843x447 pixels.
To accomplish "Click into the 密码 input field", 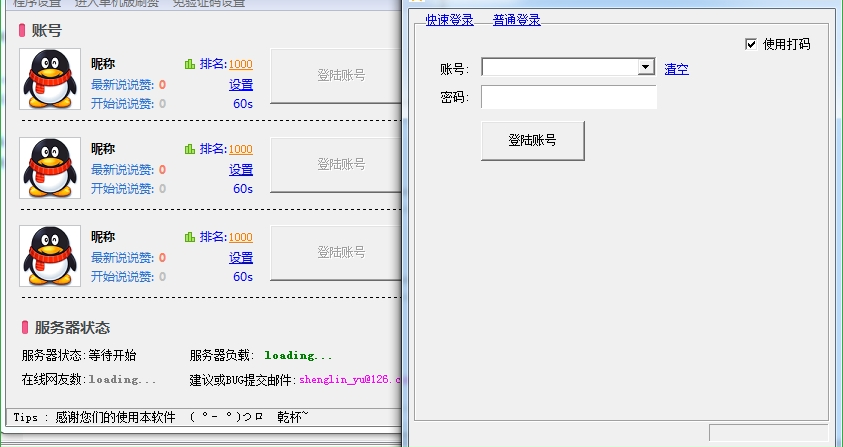I will coord(568,97).
